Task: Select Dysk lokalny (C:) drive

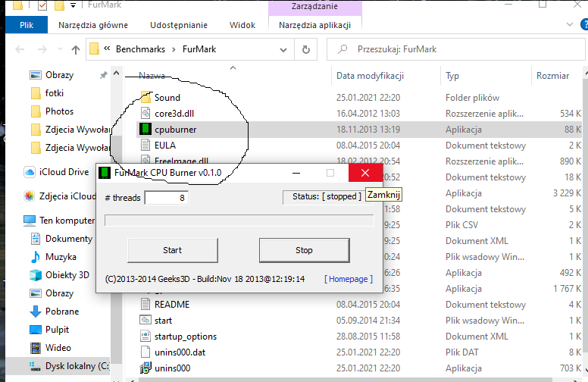Action: (x=77, y=366)
